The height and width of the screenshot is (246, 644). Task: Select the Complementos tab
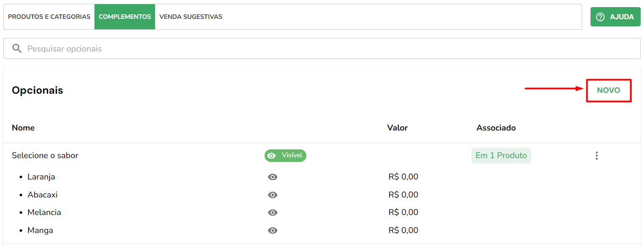(125, 17)
